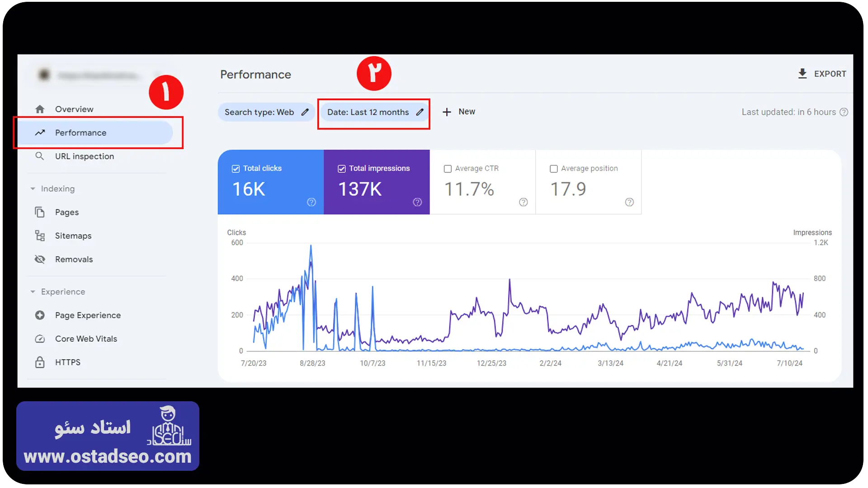This screenshot has width=868, height=488.
Task: Click the HTTPS padlock icon
Action: coord(40,362)
